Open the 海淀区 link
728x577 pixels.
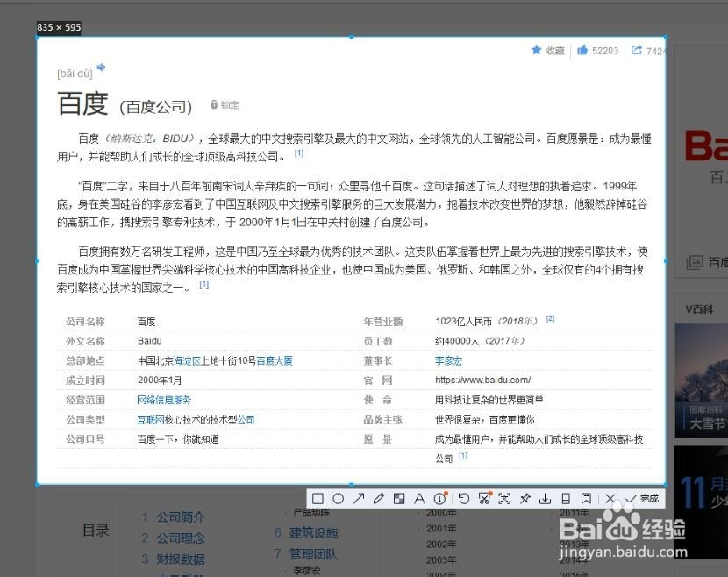(x=188, y=360)
